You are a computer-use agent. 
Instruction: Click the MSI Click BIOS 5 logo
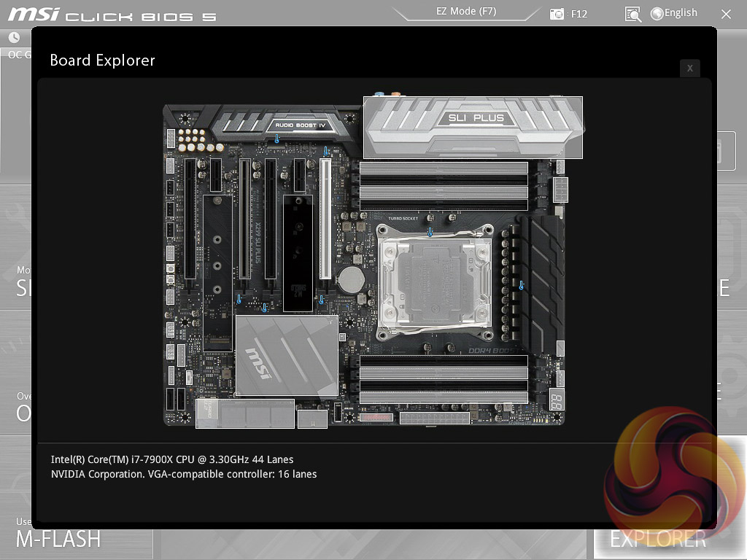click(x=112, y=15)
